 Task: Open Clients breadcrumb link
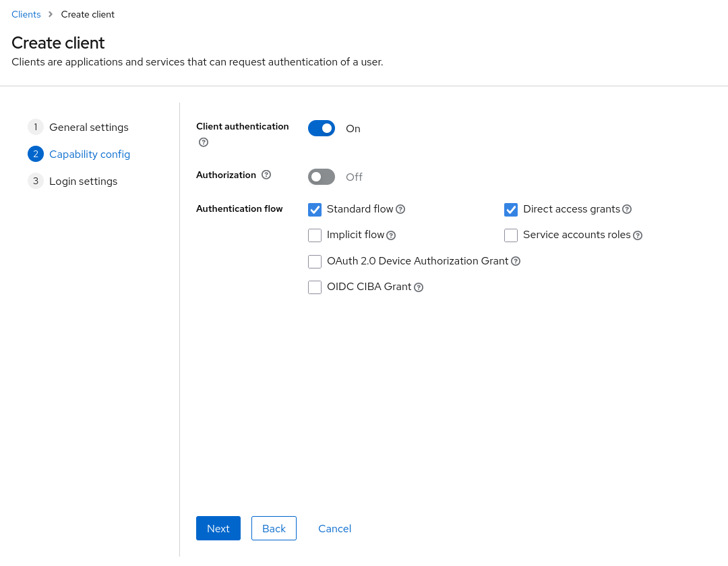[x=26, y=14]
